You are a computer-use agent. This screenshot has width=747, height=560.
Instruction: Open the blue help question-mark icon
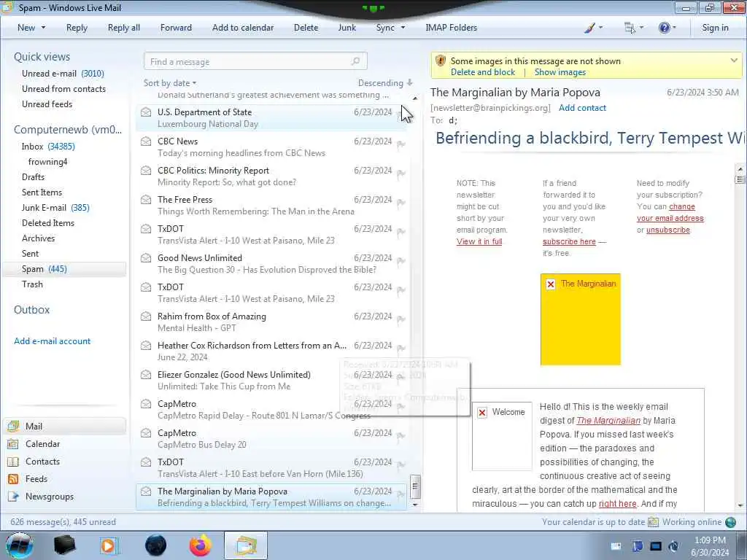point(664,28)
